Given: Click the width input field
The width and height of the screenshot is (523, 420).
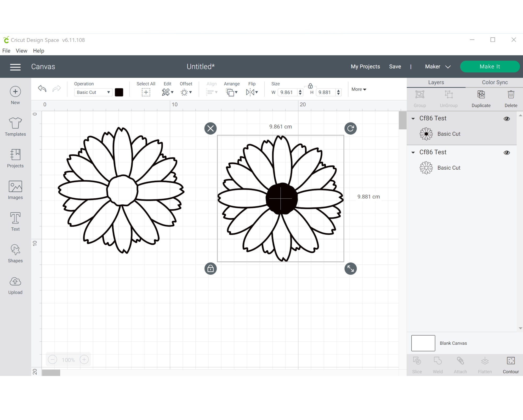Looking at the screenshot, I should point(287,92).
